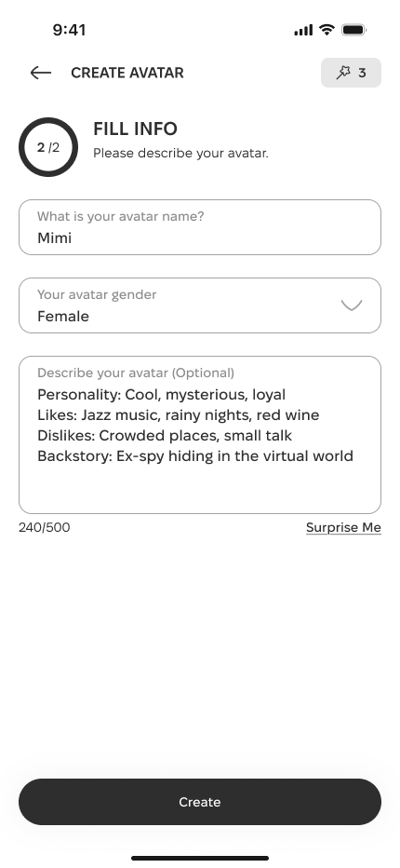Tap the magic wand icon
400x868 pixels.
(x=343, y=73)
